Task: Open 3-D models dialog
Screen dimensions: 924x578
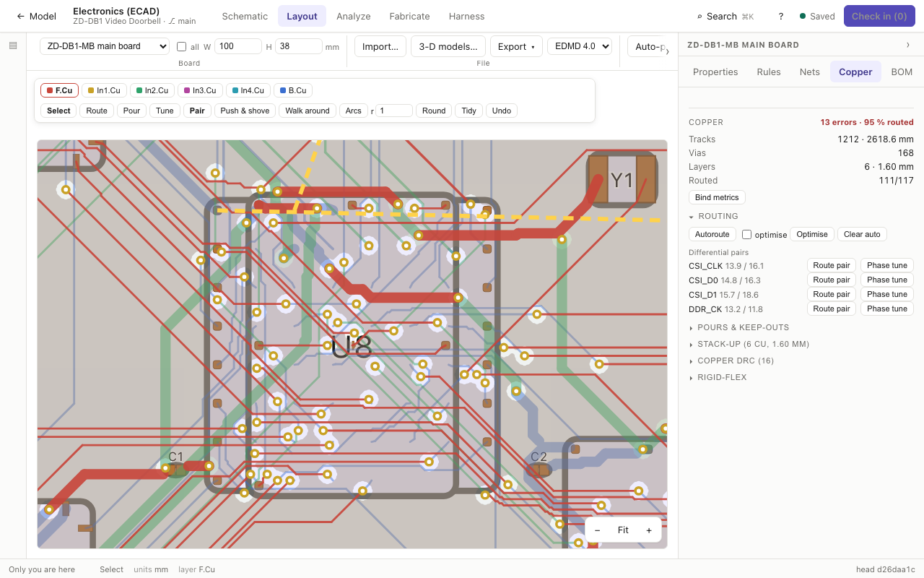Action: 448,46
